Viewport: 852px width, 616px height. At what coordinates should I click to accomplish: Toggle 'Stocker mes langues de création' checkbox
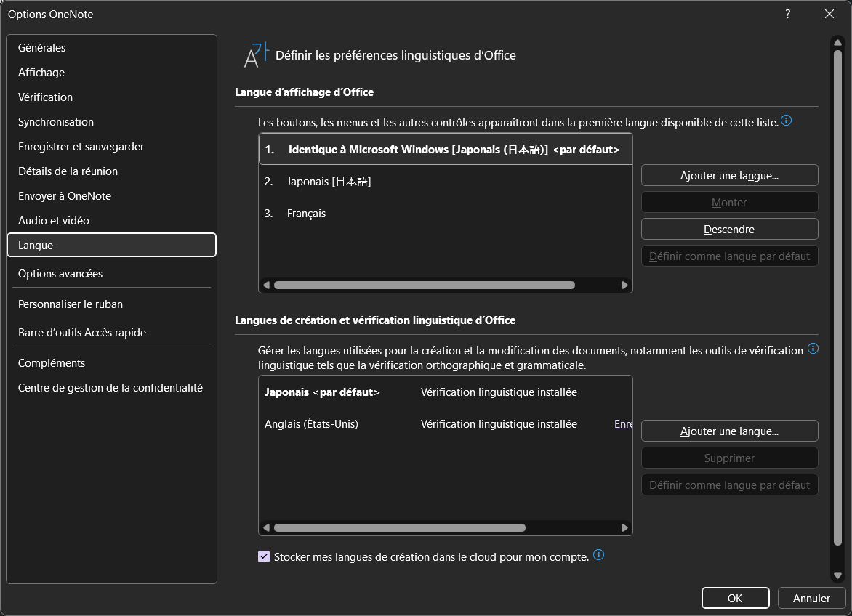[x=264, y=556]
